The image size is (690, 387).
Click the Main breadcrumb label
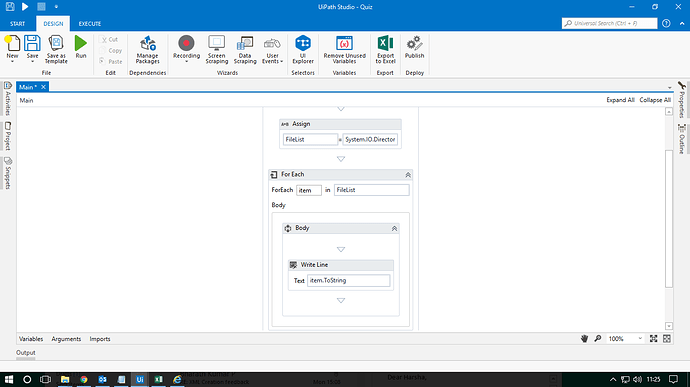click(x=26, y=100)
